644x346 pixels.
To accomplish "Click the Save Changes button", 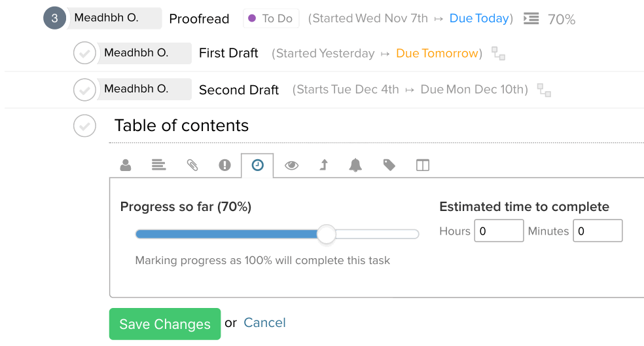I will 165,324.
